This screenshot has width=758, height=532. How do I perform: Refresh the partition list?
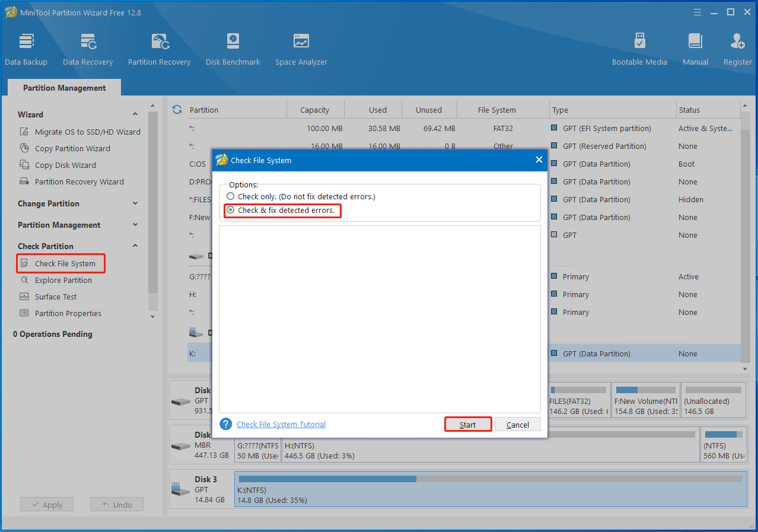(177, 110)
